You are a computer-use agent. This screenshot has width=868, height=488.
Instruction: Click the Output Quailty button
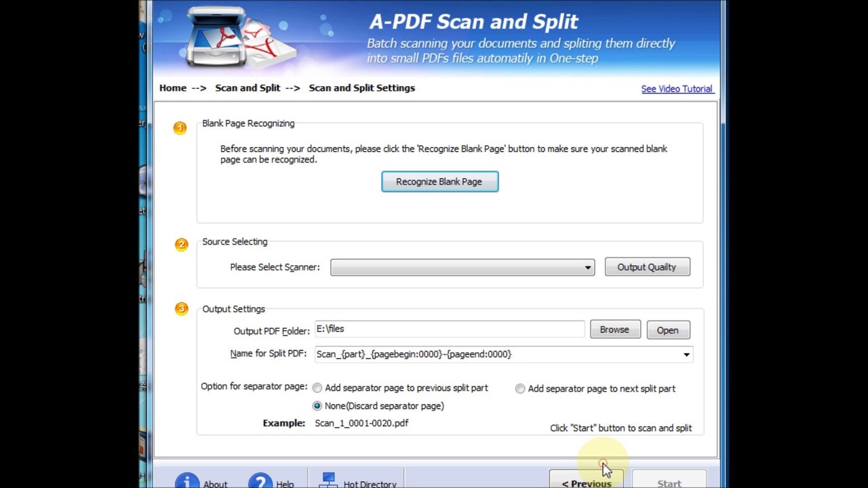click(x=647, y=267)
